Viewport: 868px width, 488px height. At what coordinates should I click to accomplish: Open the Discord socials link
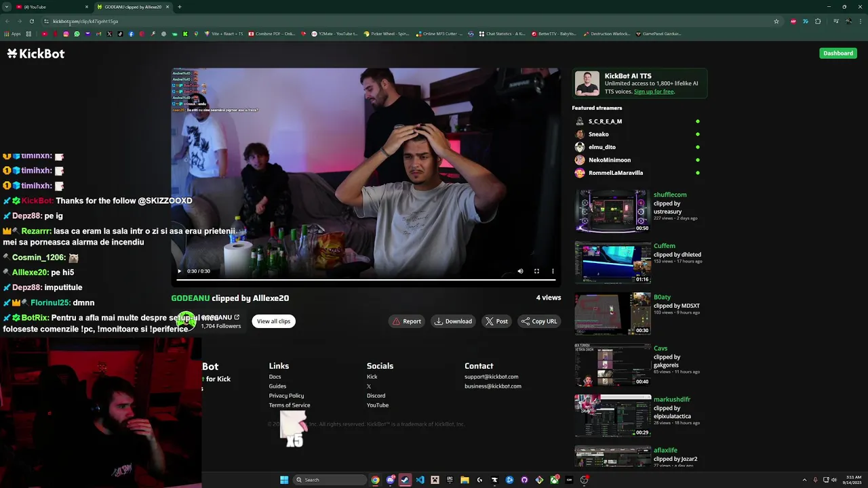point(376,396)
